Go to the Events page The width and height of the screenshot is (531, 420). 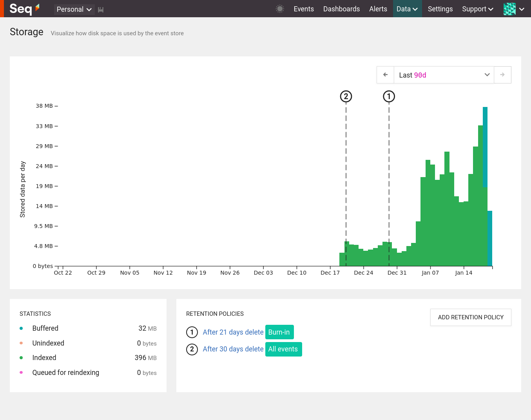coord(304,9)
